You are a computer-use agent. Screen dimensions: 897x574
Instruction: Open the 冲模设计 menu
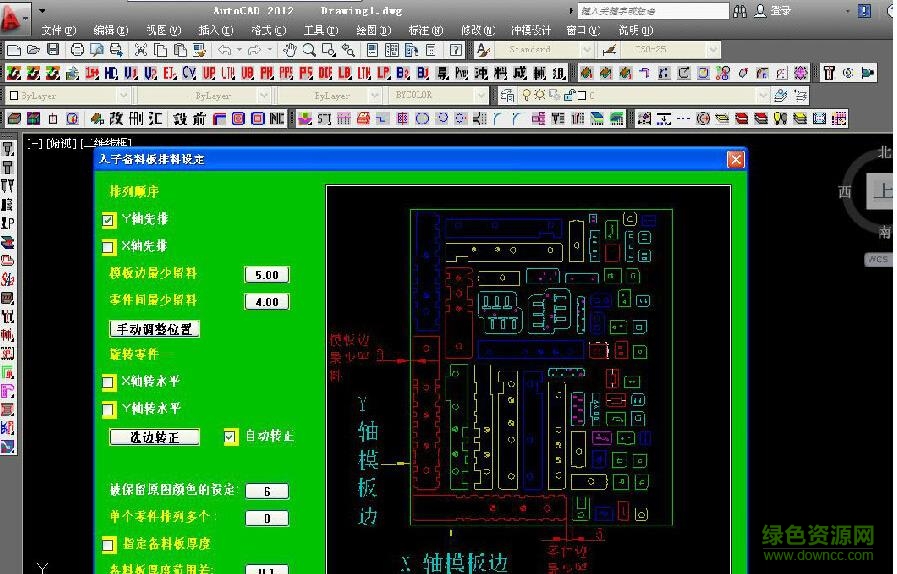[530, 30]
